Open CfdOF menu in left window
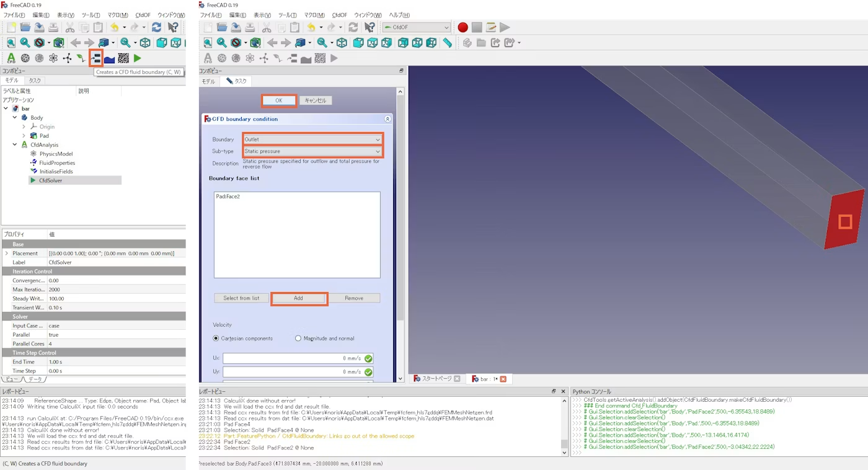 [x=143, y=15]
